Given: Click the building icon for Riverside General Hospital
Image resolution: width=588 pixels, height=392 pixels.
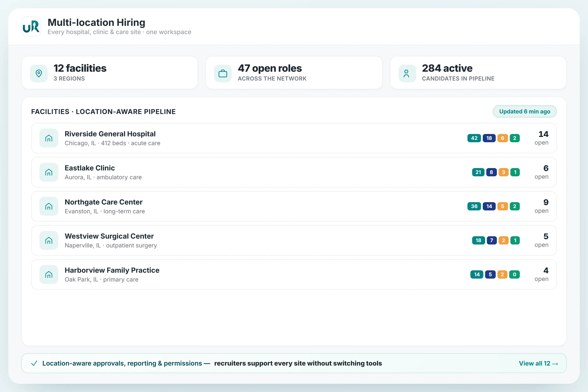Looking at the screenshot, I should (49, 138).
